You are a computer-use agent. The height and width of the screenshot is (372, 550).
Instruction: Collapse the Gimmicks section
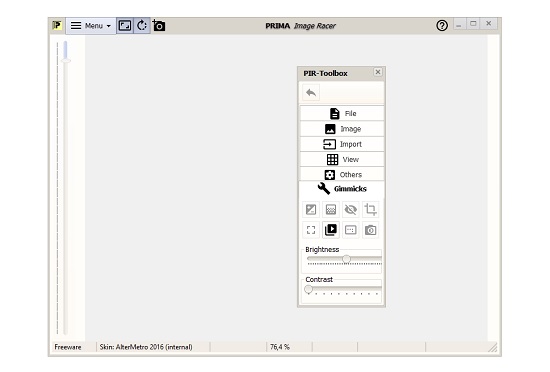click(342, 189)
